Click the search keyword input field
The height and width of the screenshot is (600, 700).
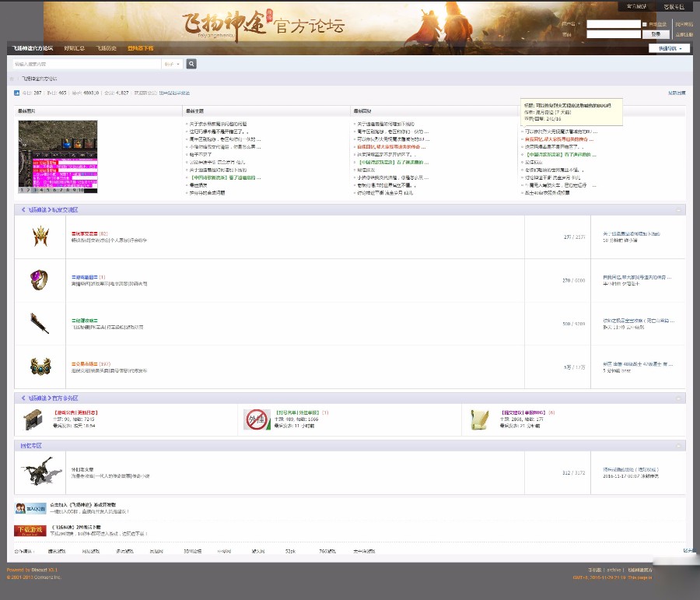(x=86, y=64)
